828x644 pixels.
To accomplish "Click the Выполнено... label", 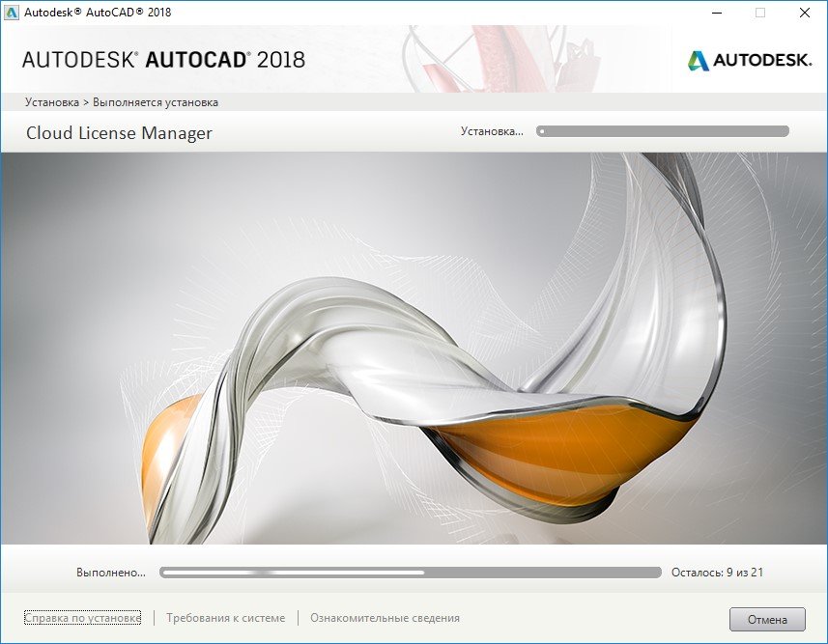I will point(111,573).
